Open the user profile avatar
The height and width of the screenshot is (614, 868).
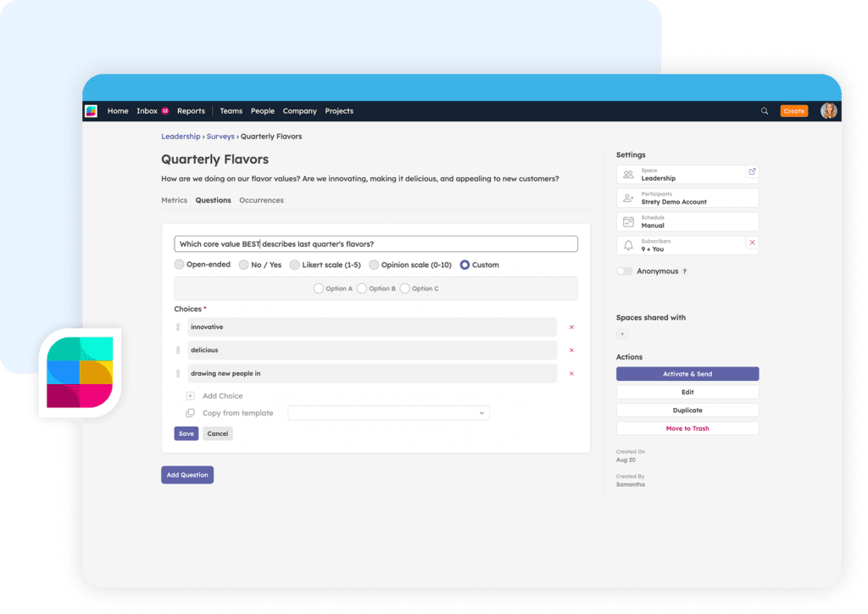[x=828, y=111]
